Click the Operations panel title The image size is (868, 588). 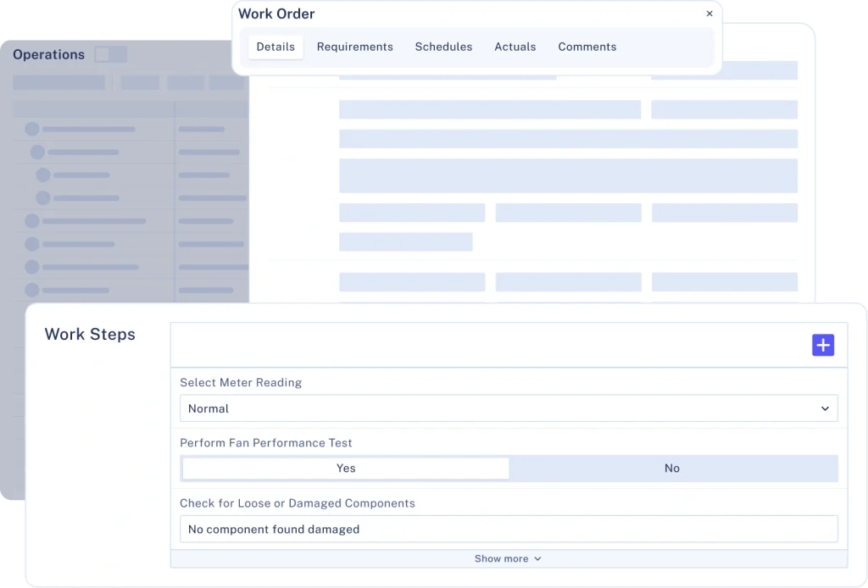pos(48,54)
